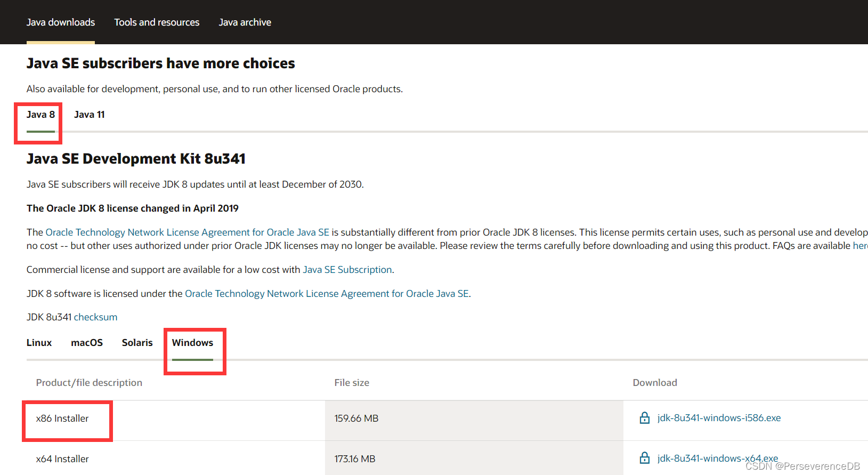Open the Java archive tab
This screenshot has width=868, height=475.
pyautogui.click(x=245, y=22)
